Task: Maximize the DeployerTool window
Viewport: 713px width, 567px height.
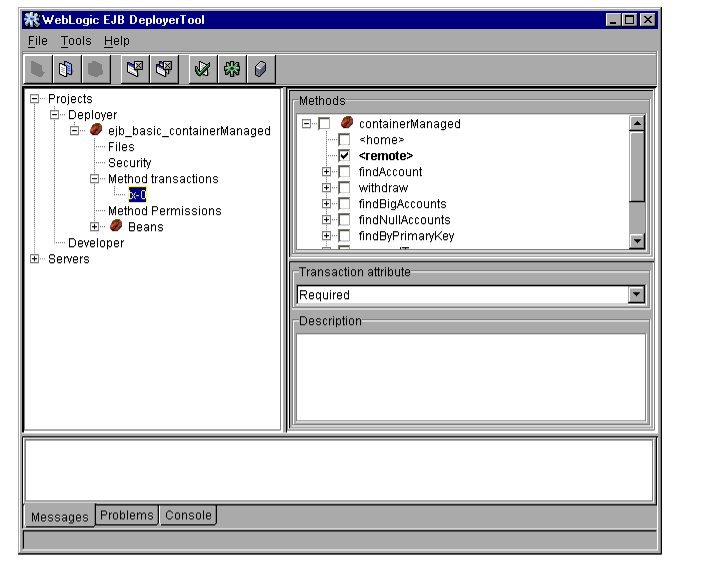Action: (x=630, y=20)
